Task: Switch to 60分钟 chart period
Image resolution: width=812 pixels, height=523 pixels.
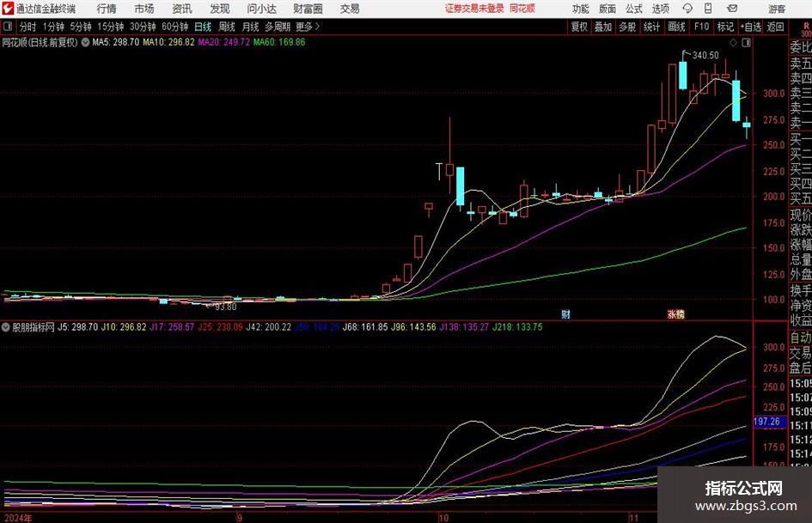Action: (175, 27)
